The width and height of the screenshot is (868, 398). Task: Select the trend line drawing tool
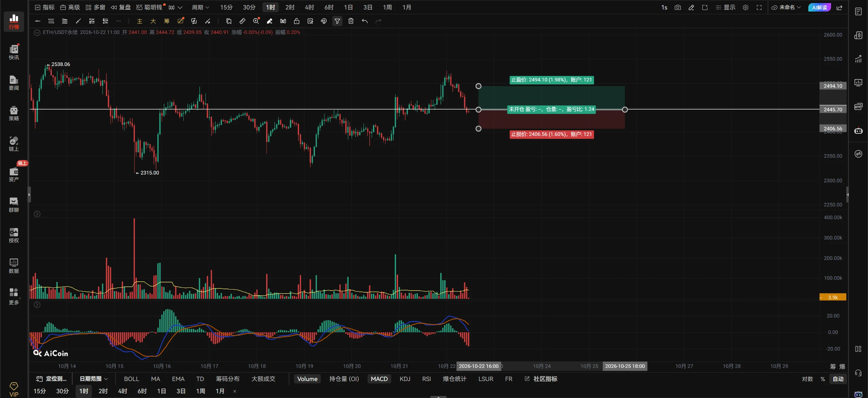click(x=78, y=21)
